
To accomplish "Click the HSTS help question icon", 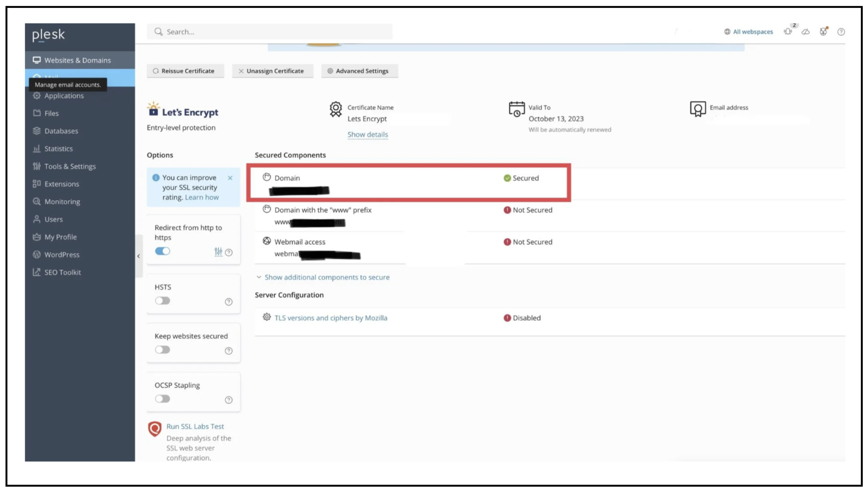I will coord(228,302).
